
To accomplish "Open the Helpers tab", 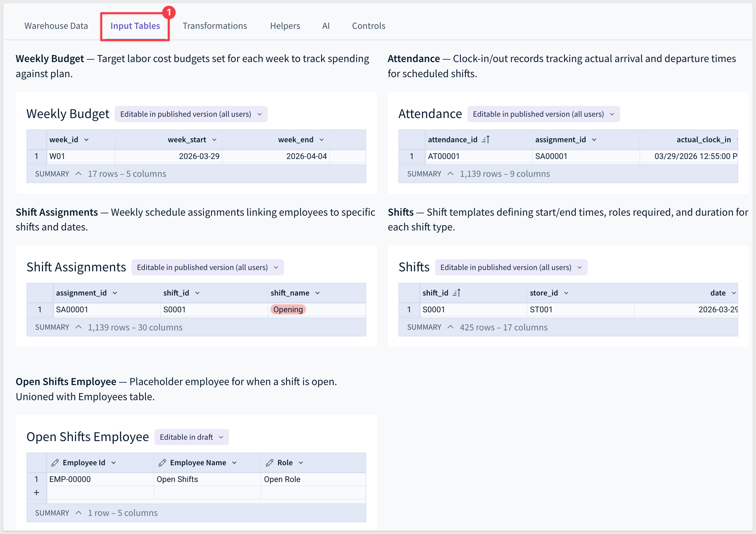I will coord(285,26).
